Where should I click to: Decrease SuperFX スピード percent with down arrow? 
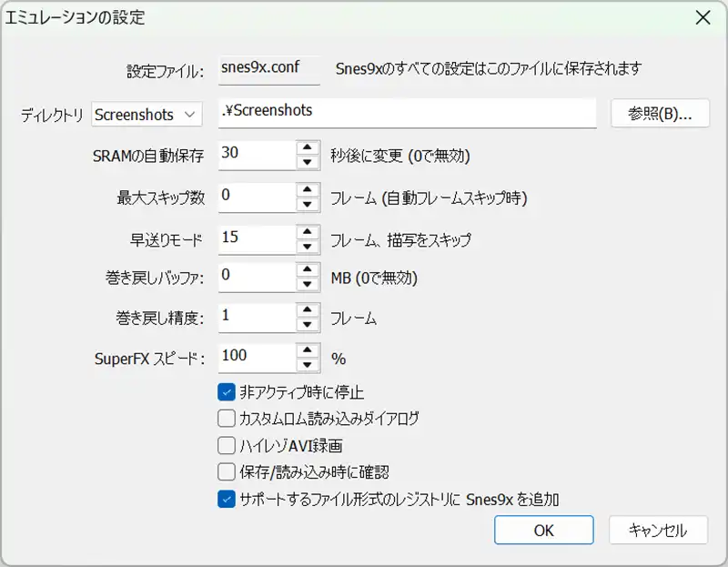[x=308, y=366]
